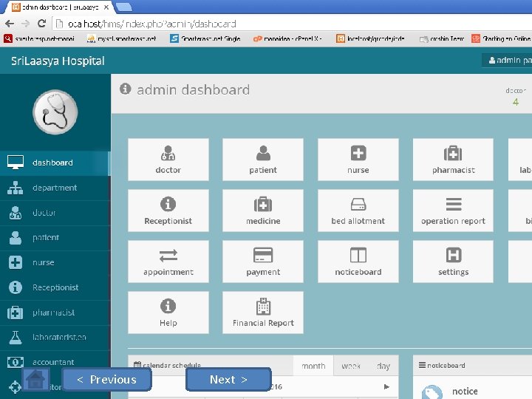Close the admin dashboard browser tab
Image resolution: width=532 pixels, height=399 pixels.
pos(106,7)
